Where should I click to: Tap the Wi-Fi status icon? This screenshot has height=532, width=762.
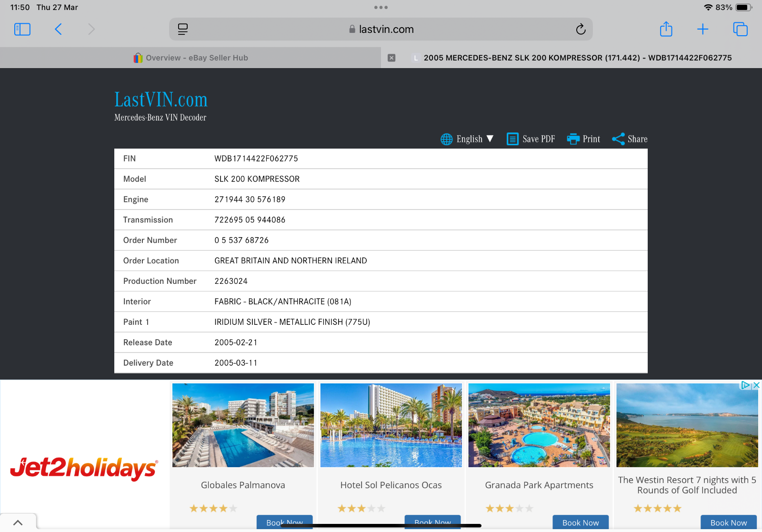coord(708,8)
